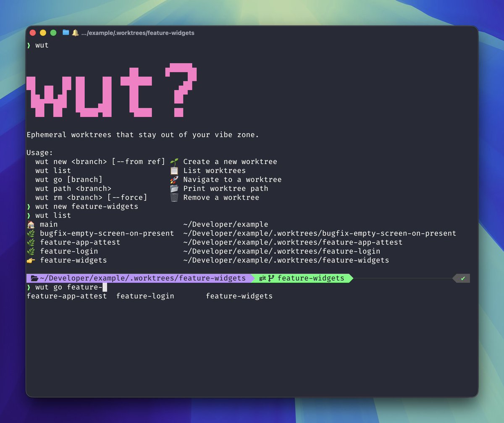Click the 'List worktrees' description

coord(215,171)
